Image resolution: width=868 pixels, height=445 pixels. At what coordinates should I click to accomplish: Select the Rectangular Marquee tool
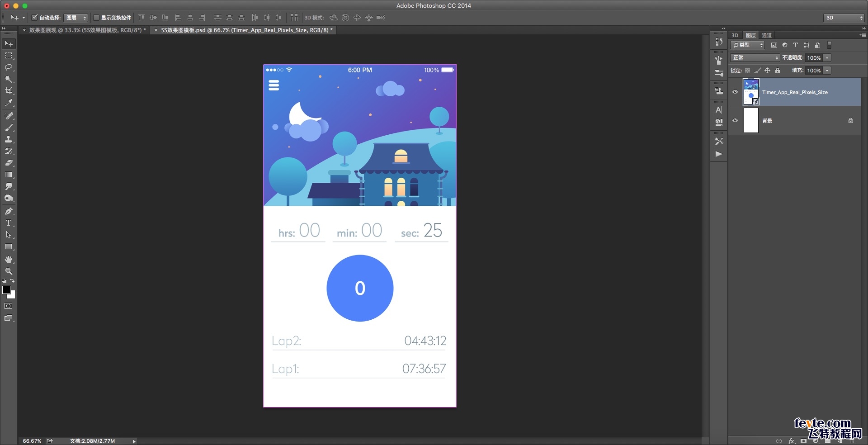point(9,56)
